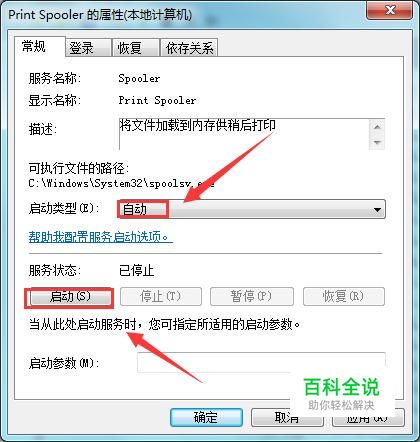Confirm with the 确定 button

click(x=206, y=417)
